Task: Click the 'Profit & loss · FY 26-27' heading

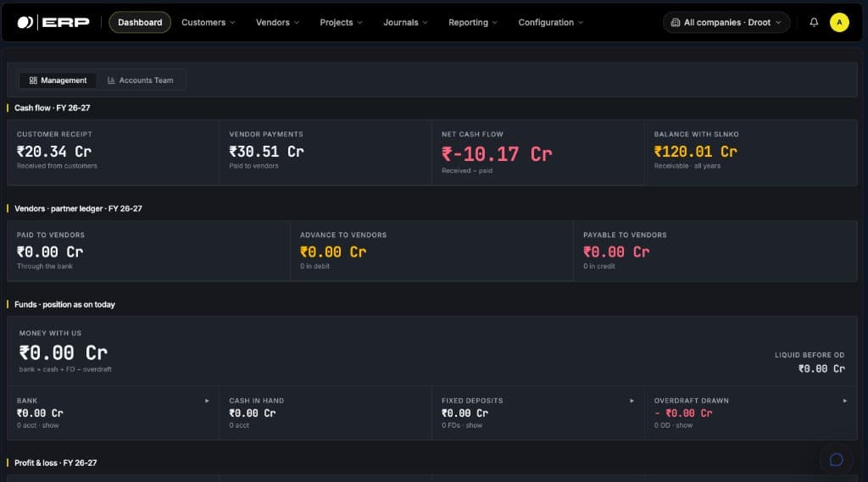Action: [55, 463]
